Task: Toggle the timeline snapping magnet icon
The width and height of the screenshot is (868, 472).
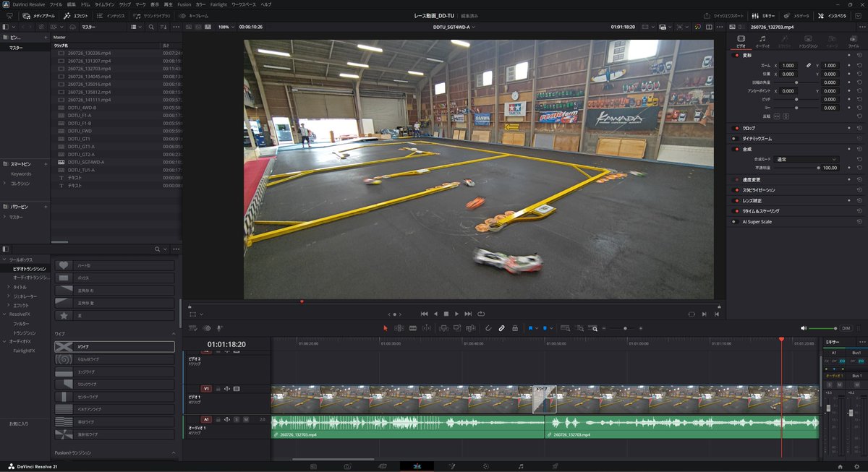Action: [x=488, y=327]
